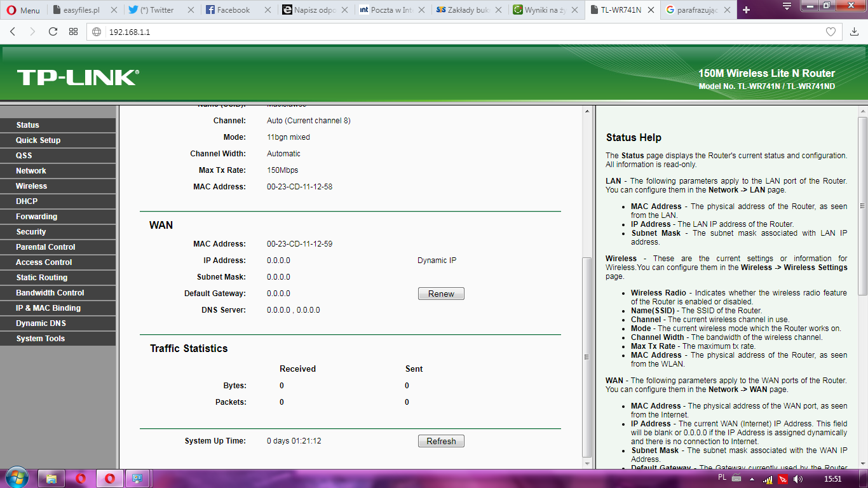Screen dimensions: 868x488
Task: Expand the Wireless sidebar menu
Action: pyautogui.click(x=58, y=186)
